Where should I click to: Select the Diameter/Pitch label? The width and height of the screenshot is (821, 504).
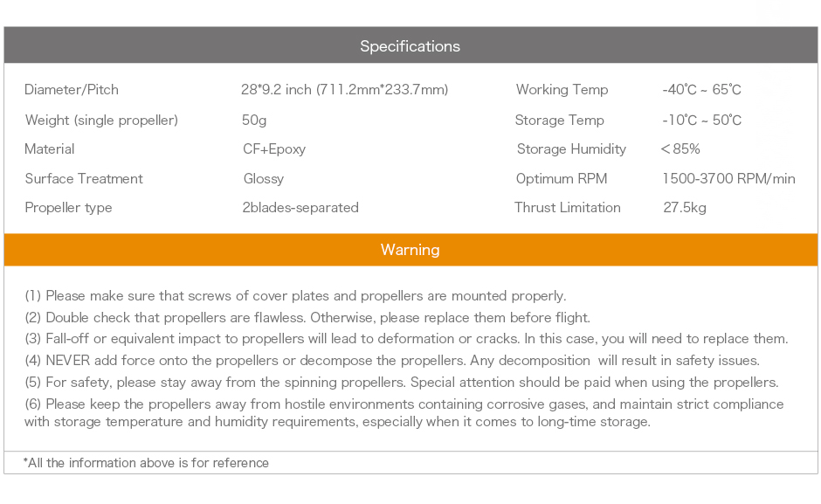click(72, 90)
